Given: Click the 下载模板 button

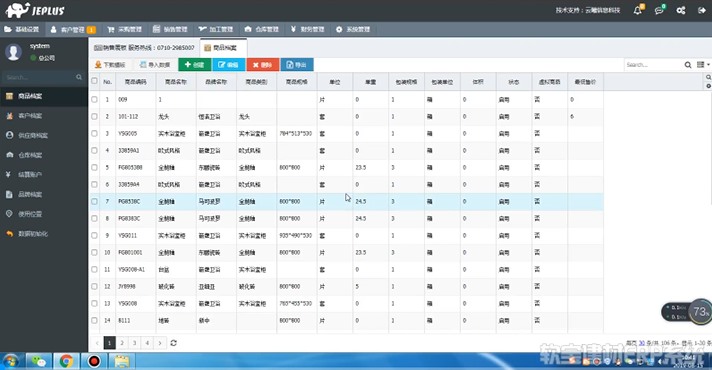Looking at the screenshot, I should [x=110, y=65].
